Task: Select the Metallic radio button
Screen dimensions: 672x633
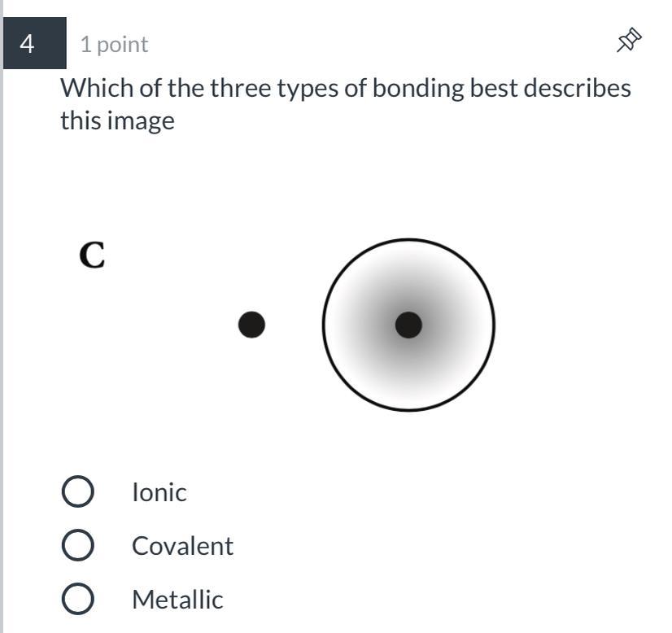Action: [x=77, y=598]
